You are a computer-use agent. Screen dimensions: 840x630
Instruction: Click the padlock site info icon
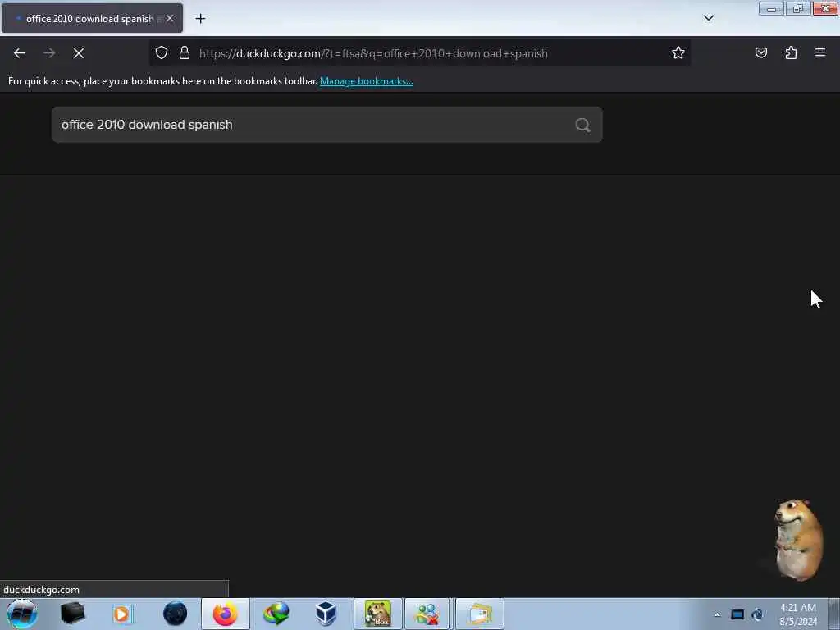click(185, 53)
